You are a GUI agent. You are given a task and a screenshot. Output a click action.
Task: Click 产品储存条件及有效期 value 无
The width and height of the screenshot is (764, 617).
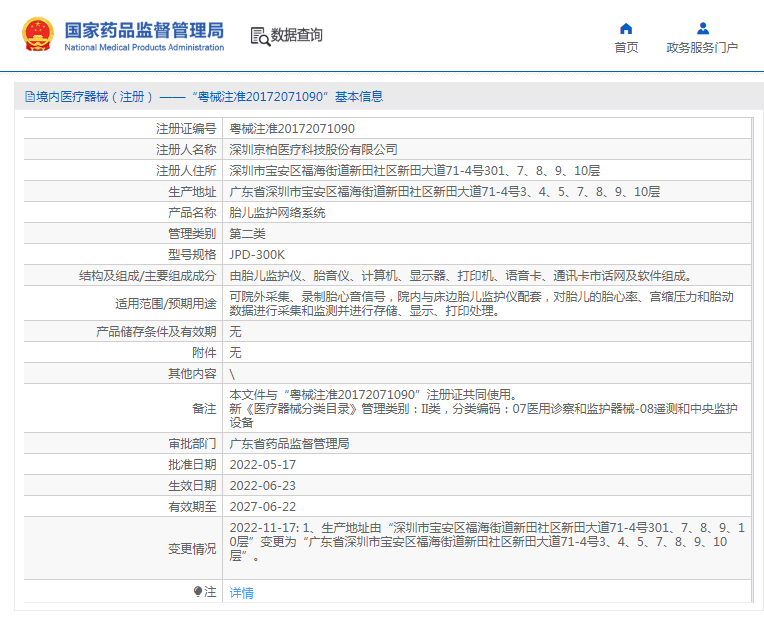tap(235, 331)
